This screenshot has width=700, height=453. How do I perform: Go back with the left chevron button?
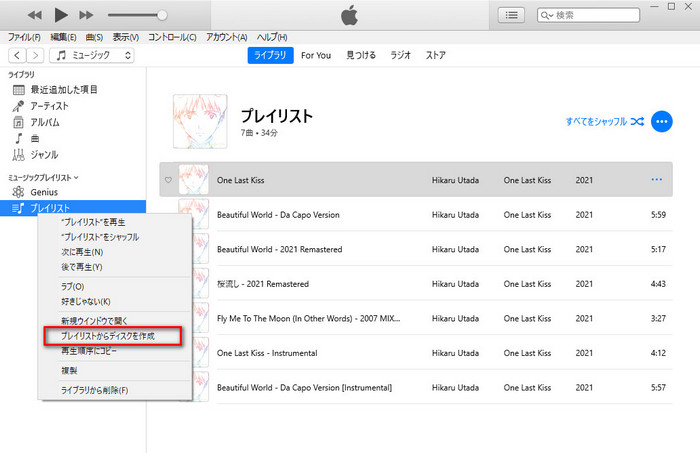tap(17, 55)
